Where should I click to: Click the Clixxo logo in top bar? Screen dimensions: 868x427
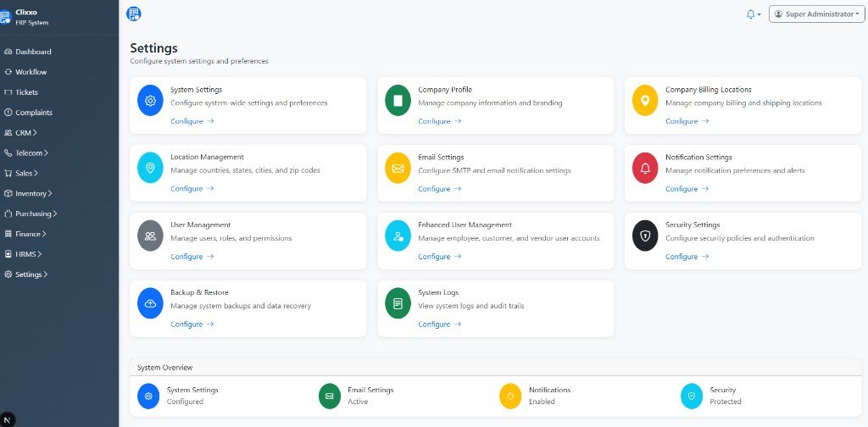click(133, 14)
